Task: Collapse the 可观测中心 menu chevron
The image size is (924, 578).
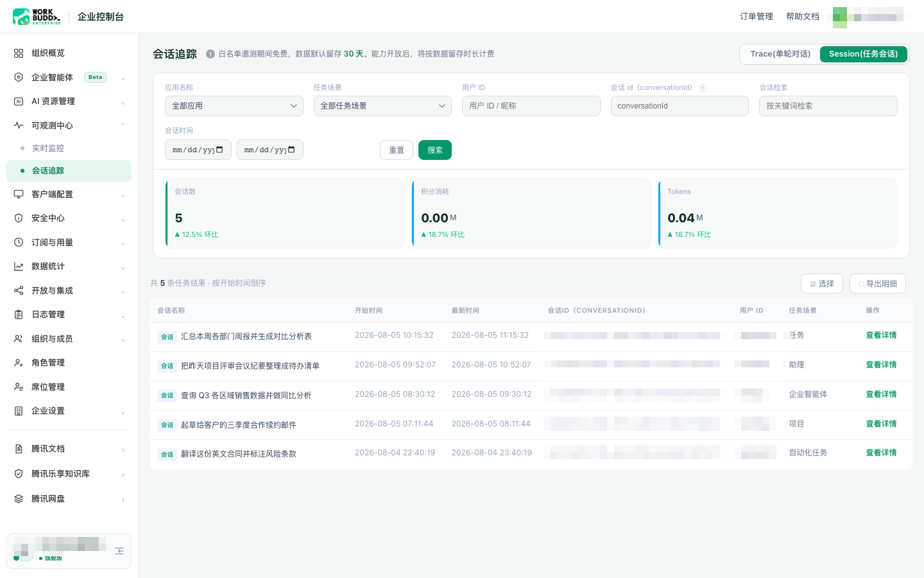Action: point(123,125)
